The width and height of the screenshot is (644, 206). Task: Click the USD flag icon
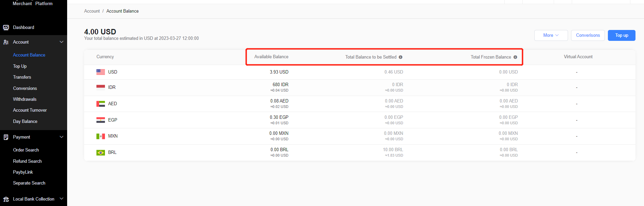click(101, 72)
